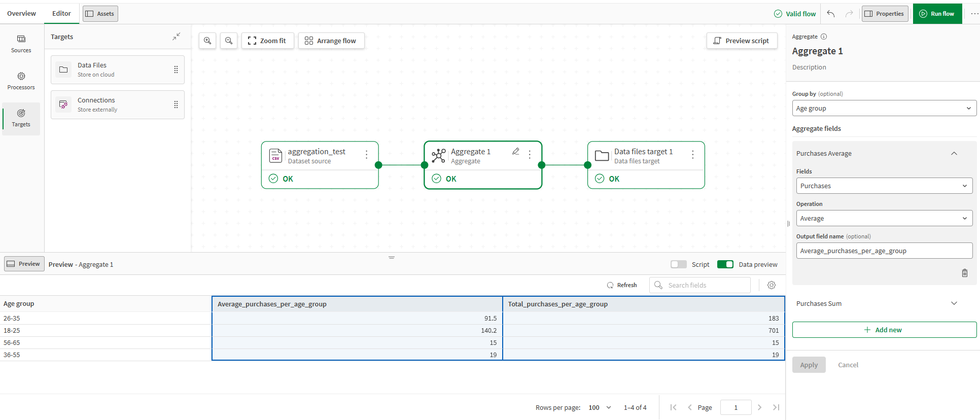Open aggregation_test node options menu
Viewport: 980px width, 420px height.
point(366,155)
